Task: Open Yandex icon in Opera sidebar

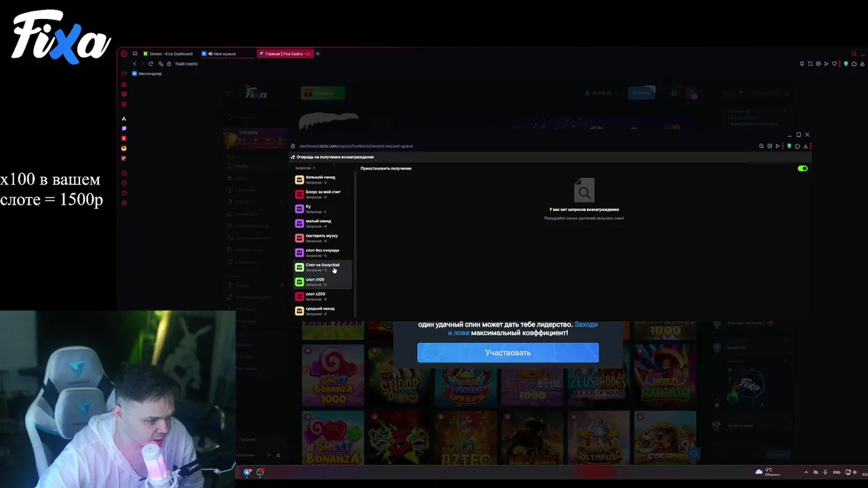Action: coord(124,138)
